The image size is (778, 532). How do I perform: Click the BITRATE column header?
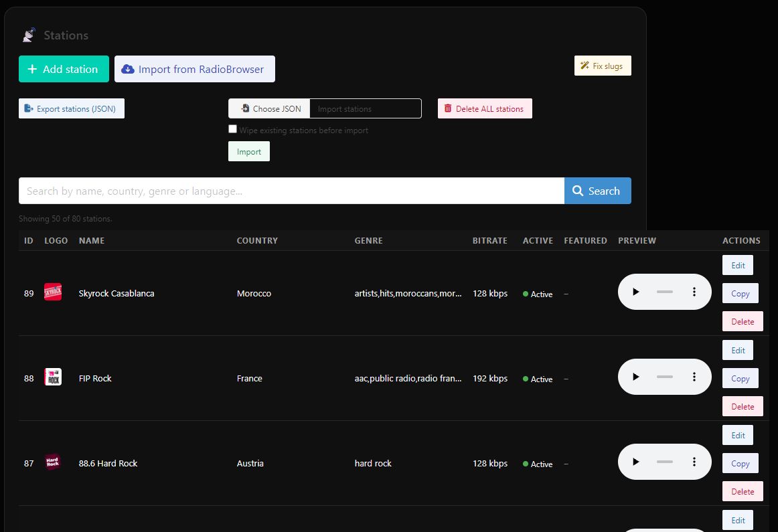489,240
